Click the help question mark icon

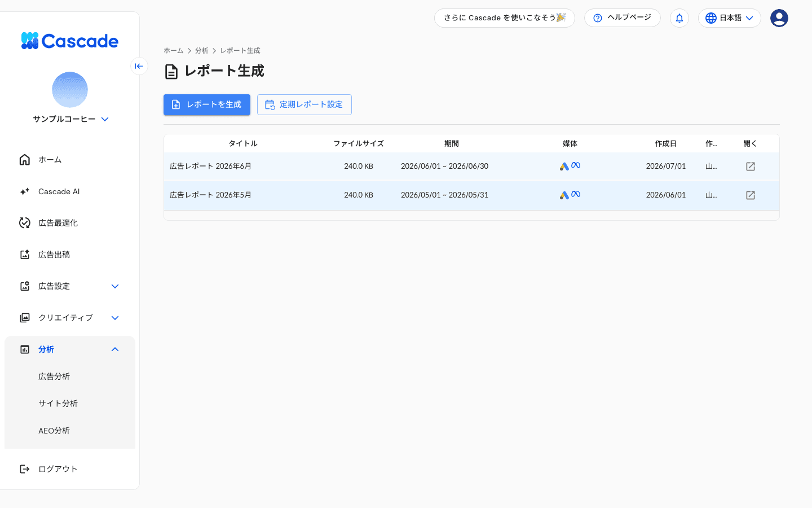[598, 18]
